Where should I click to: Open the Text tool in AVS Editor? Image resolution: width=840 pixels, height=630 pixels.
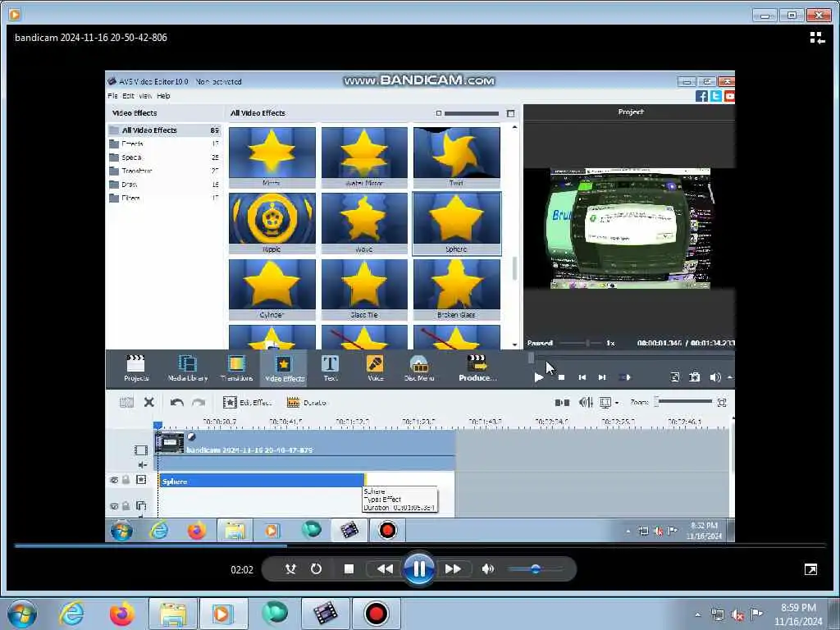pos(330,368)
